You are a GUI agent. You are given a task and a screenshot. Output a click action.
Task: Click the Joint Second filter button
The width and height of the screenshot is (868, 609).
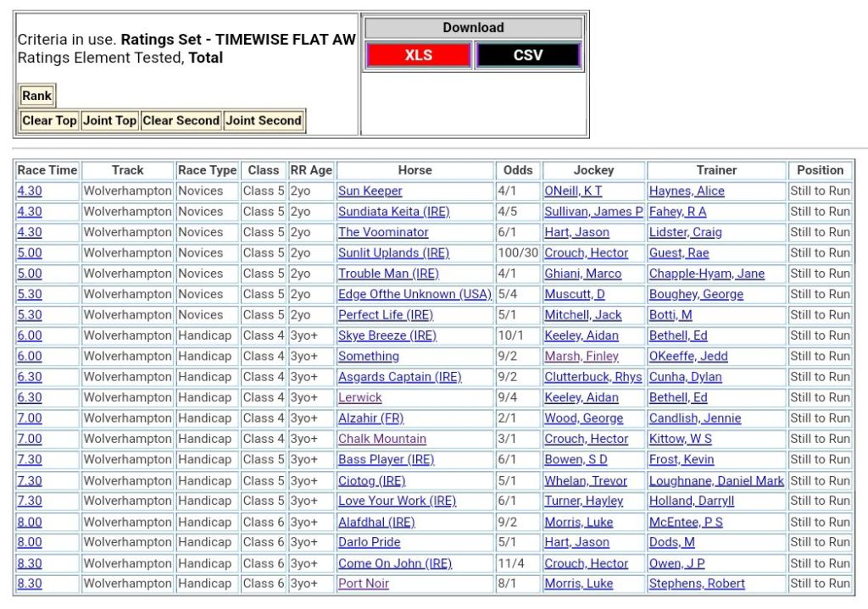tap(263, 120)
